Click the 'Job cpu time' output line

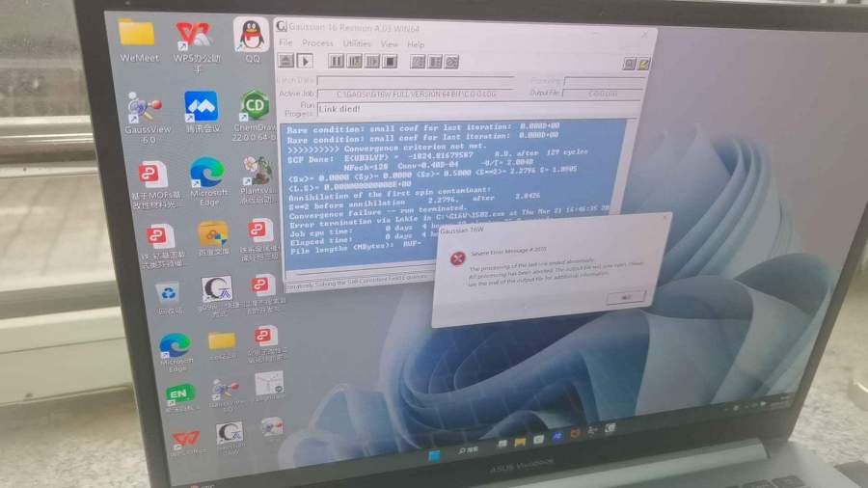319,232
